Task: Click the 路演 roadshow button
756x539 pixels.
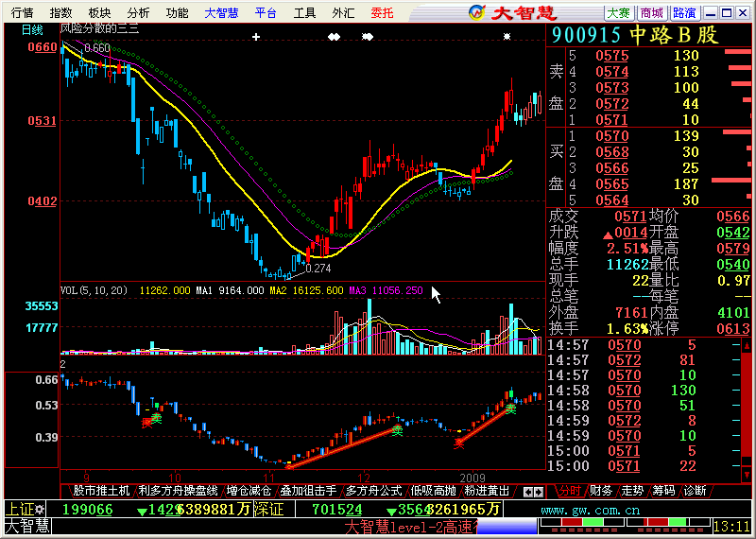Action: tap(684, 13)
